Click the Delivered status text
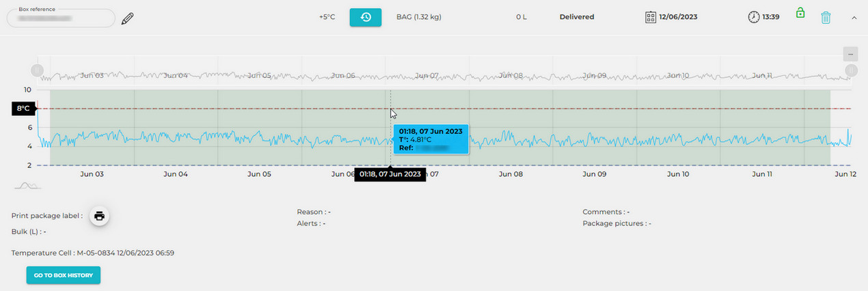Screen dimensions: 868x291 pos(576,17)
